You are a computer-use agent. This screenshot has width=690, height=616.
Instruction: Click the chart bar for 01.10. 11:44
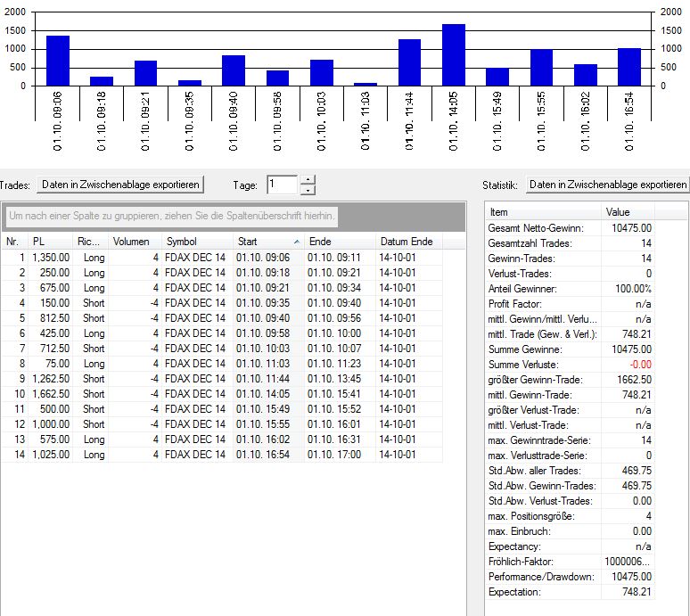click(409, 62)
